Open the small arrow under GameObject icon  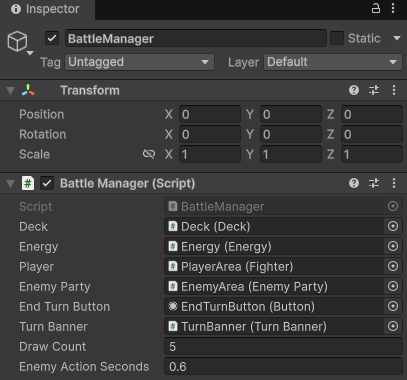(x=30, y=53)
